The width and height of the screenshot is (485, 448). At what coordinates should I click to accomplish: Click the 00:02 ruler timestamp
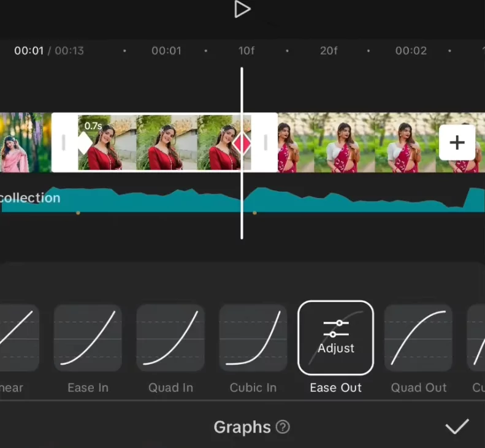[411, 51]
